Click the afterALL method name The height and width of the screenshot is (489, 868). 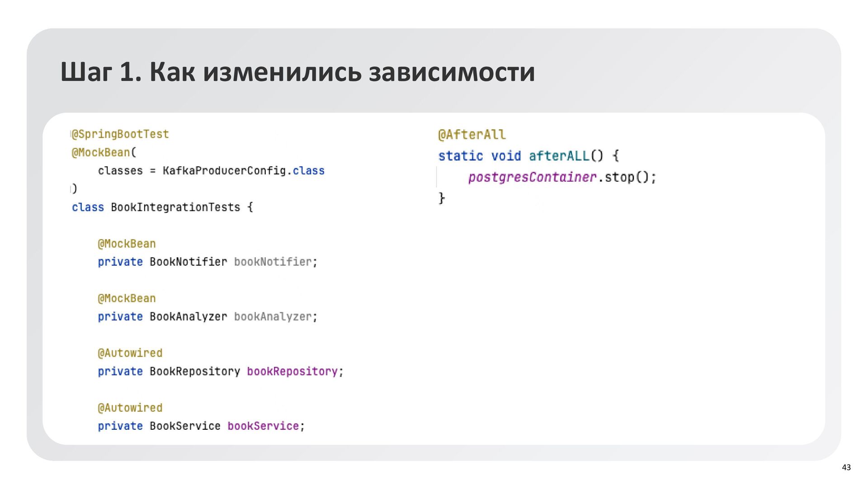[559, 156]
